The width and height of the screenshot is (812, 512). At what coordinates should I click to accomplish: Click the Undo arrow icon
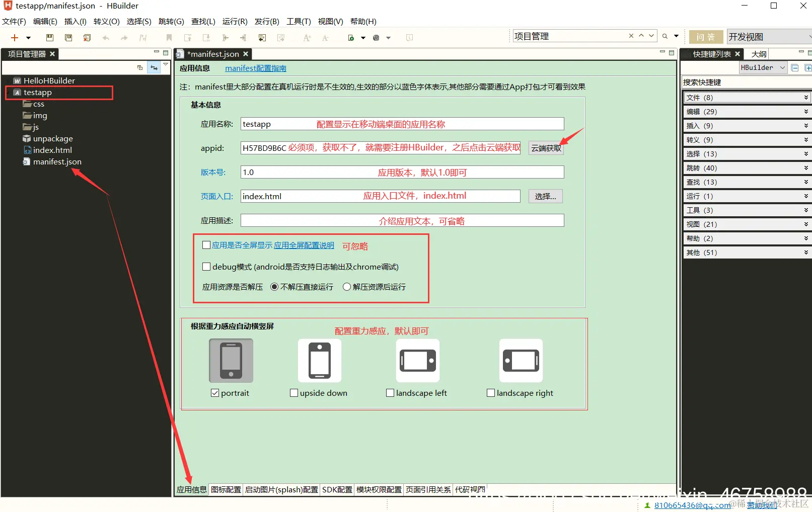pyautogui.click(x=105, y=37)
